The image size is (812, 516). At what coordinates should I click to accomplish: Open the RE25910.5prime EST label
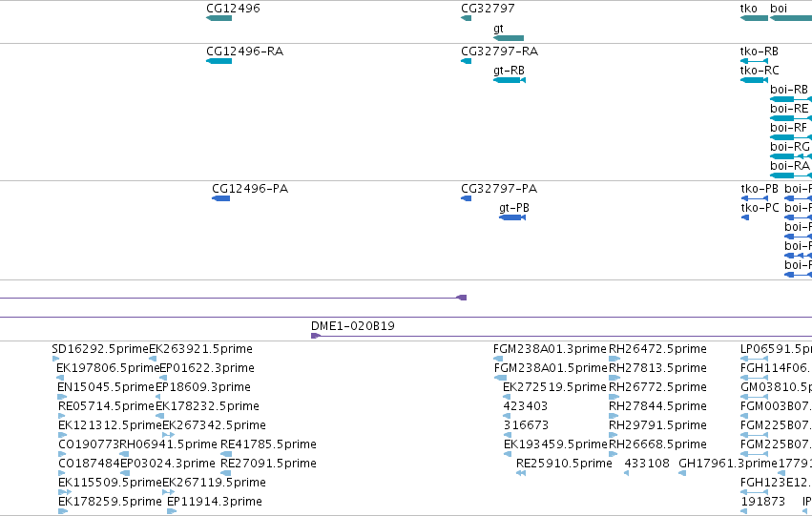(x=564, y=464)
